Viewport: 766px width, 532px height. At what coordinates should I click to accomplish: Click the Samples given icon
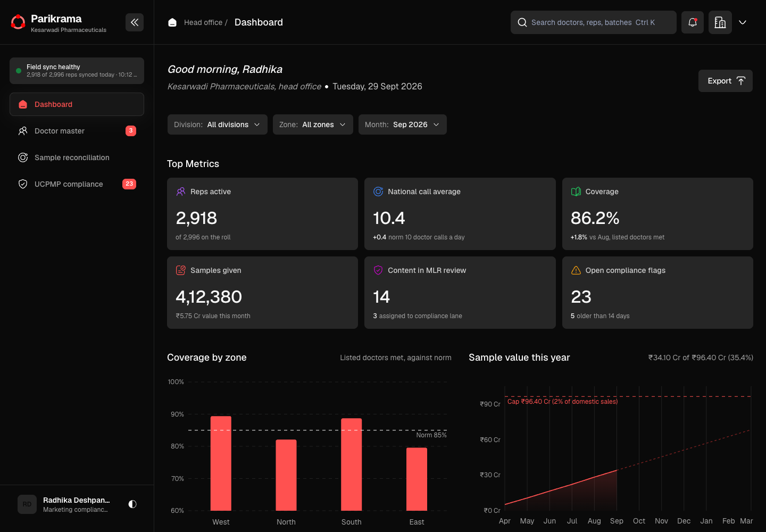tap(181, 270)
